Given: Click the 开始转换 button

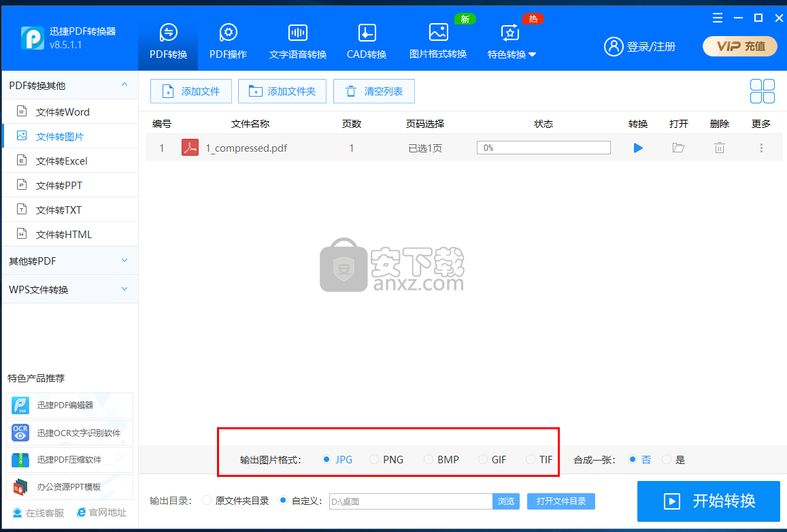Looking at the screenshot, I should coord(708,501).
